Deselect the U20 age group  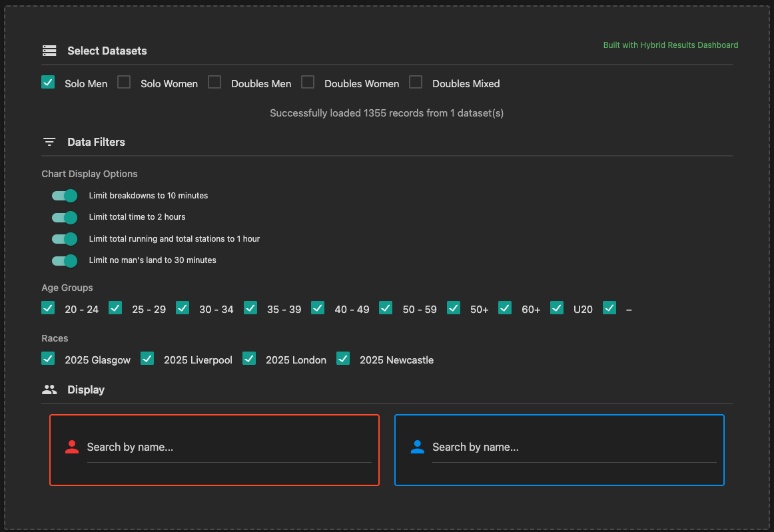(x=557, y=308)
